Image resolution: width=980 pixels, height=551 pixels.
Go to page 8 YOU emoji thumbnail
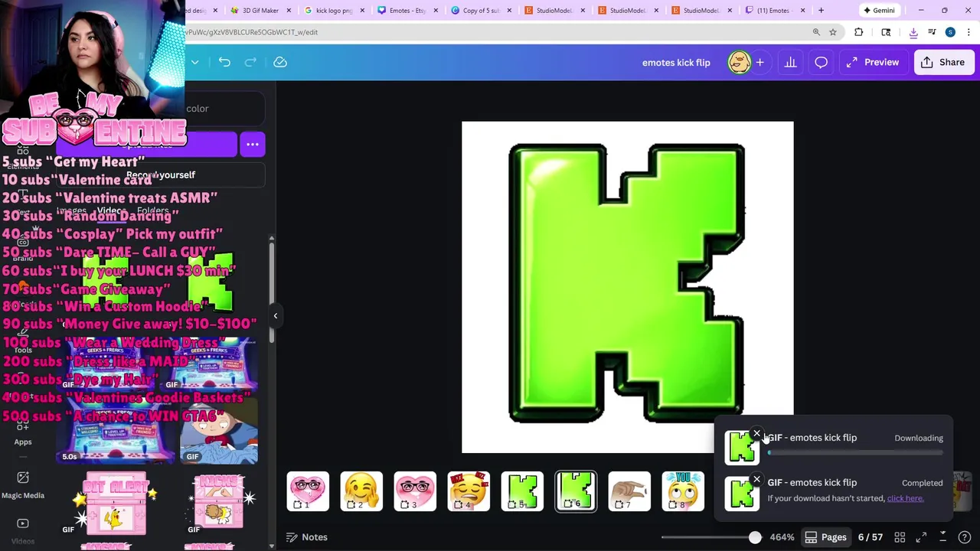(683, 491)
